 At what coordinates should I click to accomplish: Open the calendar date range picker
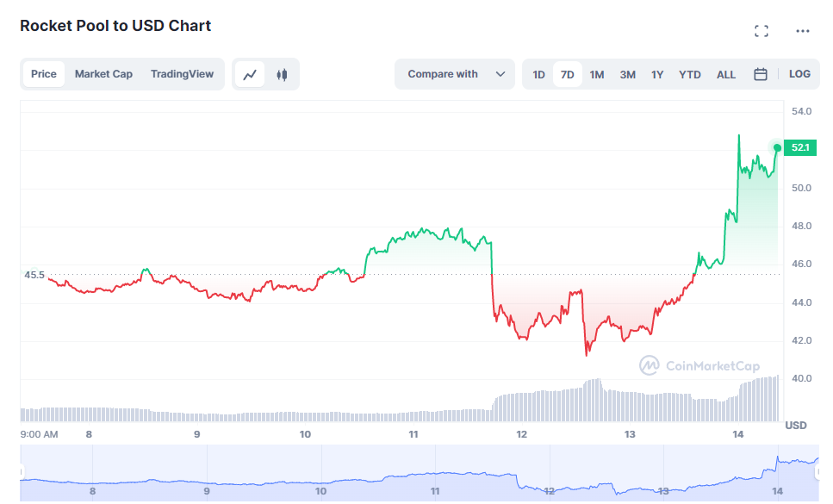(x=761, y=74)
